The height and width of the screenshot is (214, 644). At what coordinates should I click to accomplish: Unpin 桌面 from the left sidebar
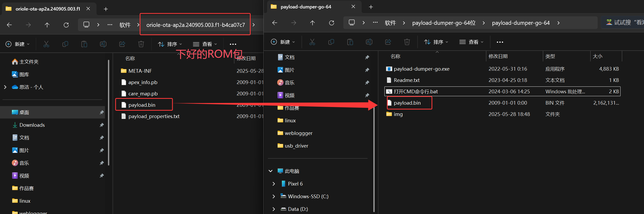click(101, 113)
